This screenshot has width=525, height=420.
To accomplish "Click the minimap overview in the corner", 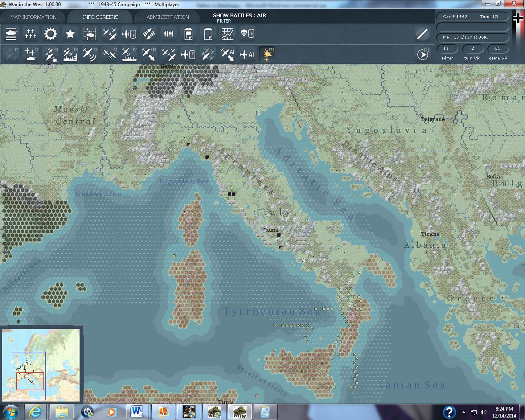I will tap(41, 365).
